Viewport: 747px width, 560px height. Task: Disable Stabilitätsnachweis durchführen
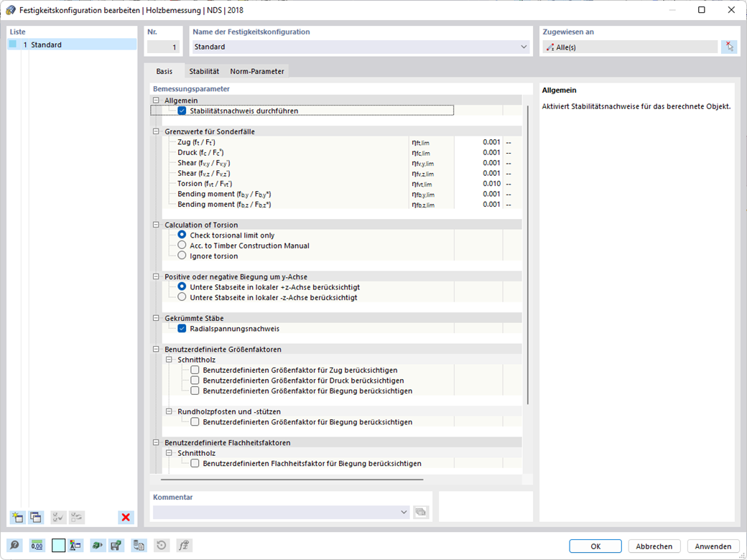[180, 111]
